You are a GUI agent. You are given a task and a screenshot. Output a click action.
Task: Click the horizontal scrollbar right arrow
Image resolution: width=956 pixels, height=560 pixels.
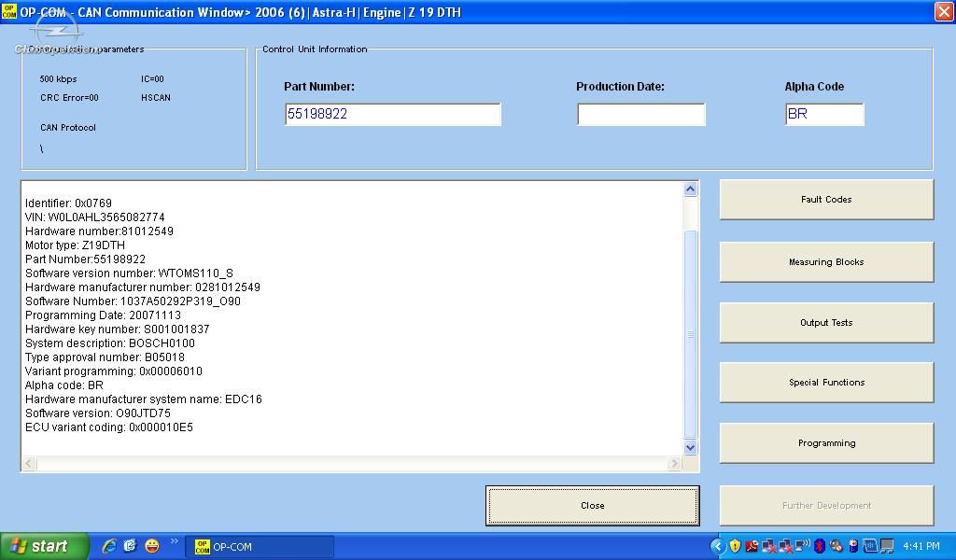click(674, 464)
